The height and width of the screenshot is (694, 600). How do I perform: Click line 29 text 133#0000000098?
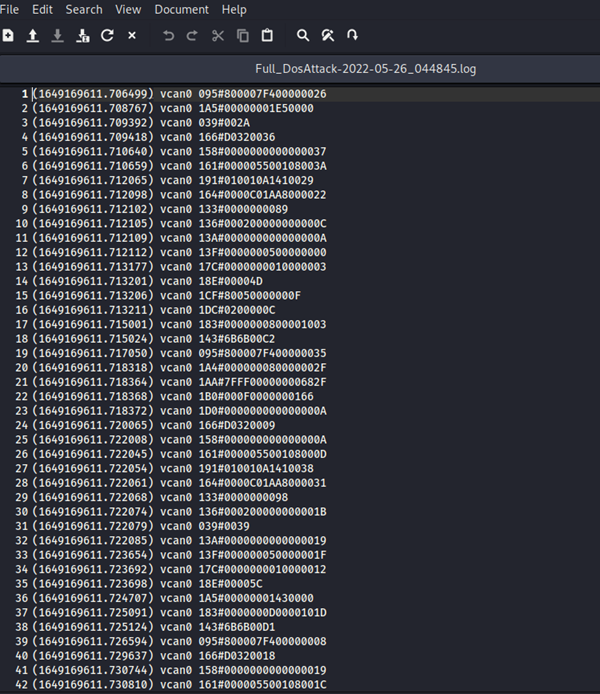pyautogui.click(x=243, y=497)
